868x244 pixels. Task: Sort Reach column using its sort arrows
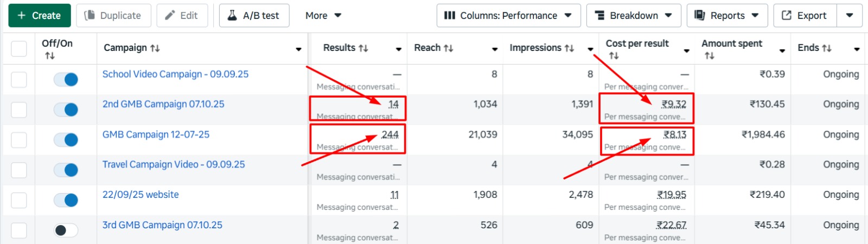[x=448, y=48]
